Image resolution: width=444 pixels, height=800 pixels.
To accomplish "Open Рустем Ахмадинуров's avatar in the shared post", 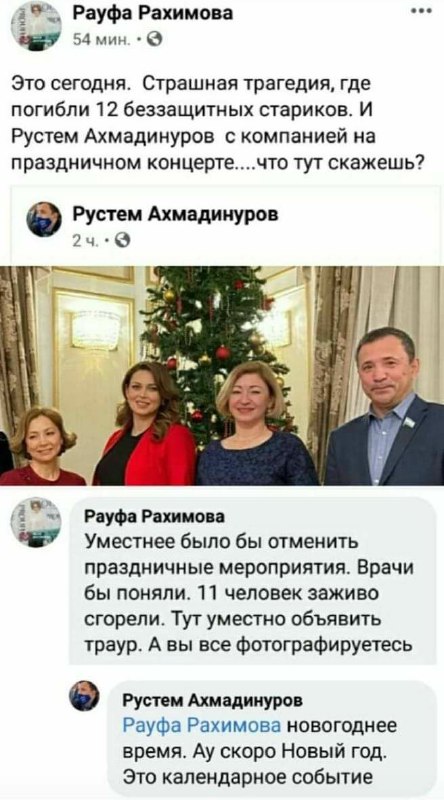I will [x=44, y=219].
